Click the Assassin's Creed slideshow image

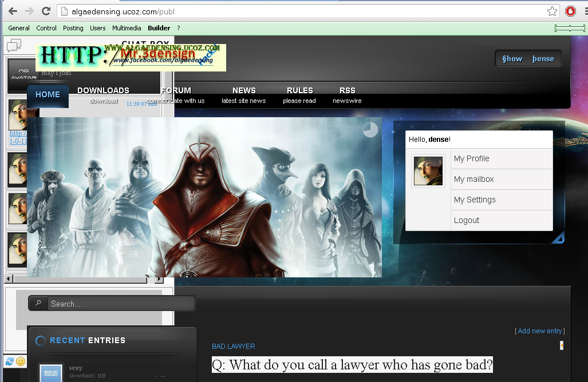pyautogui.click(x=204, y=197)
